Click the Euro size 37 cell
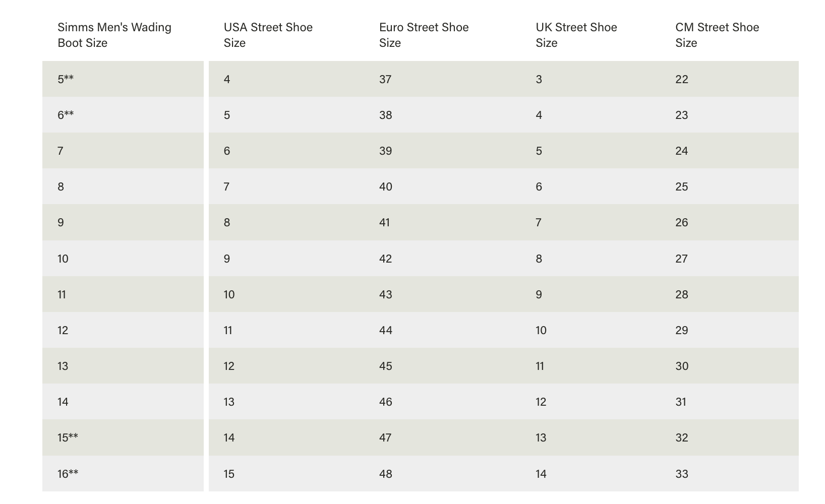Screen dimensions: 825x504 click(x=385, y=79)
